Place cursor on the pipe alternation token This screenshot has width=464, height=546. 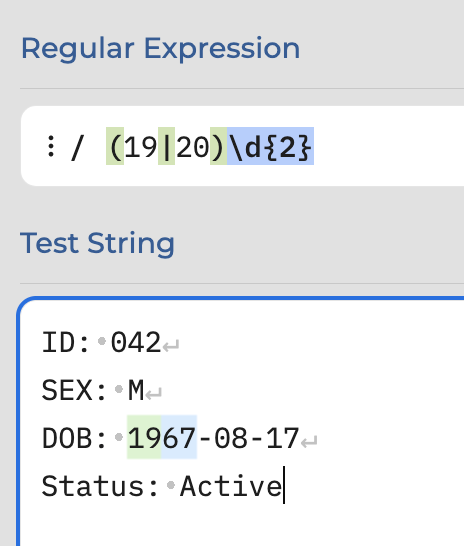tap(167, 146)
